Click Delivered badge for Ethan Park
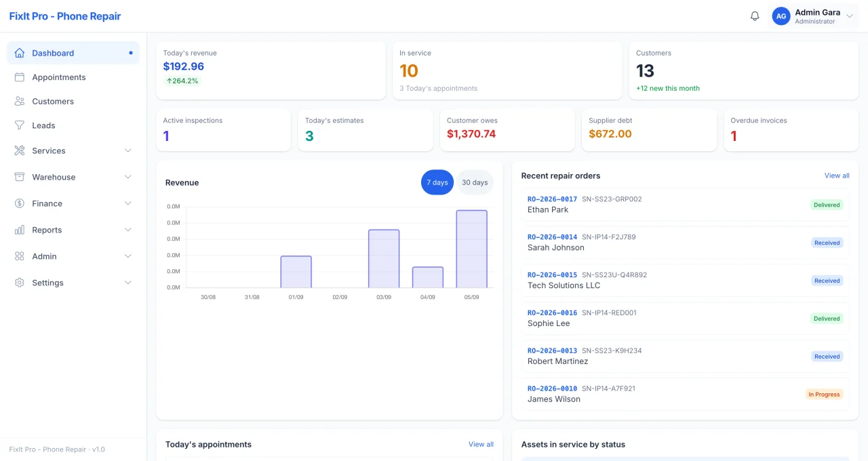The image size is (868, 461). point(827,205)
